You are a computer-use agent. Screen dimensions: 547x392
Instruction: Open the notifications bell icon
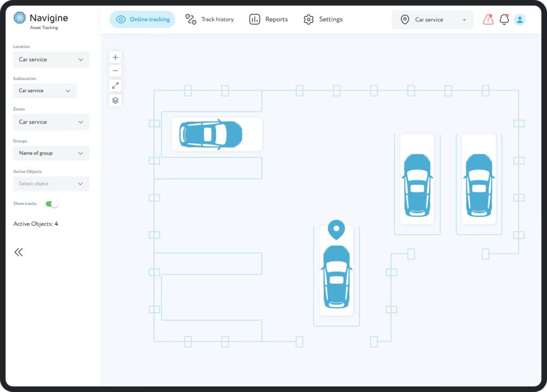(x=504, y=20)
